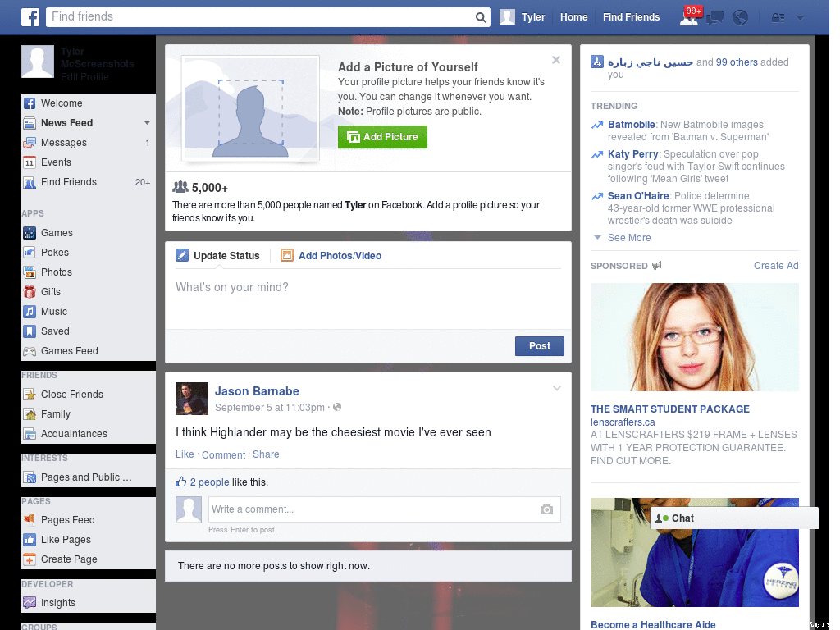Viewport: 840px width, 630px height.
Task: Click the LensCrafters ad image
Action: click(694, 337)
